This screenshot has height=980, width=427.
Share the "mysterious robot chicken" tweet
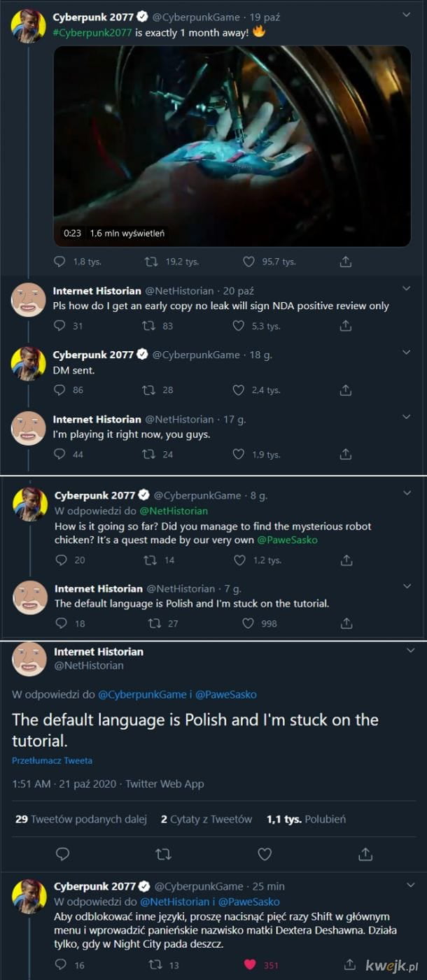pos(346,560)
